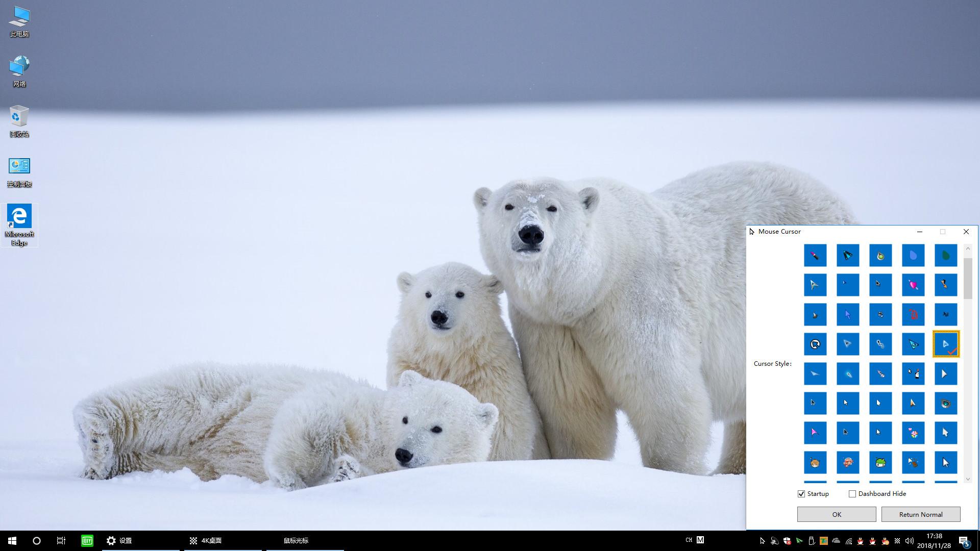The height and width of the screenshot is (551, 980).
Task: Open QQ penguin icon in system tray
Action: pyautogui.click(x=861, y=541)
